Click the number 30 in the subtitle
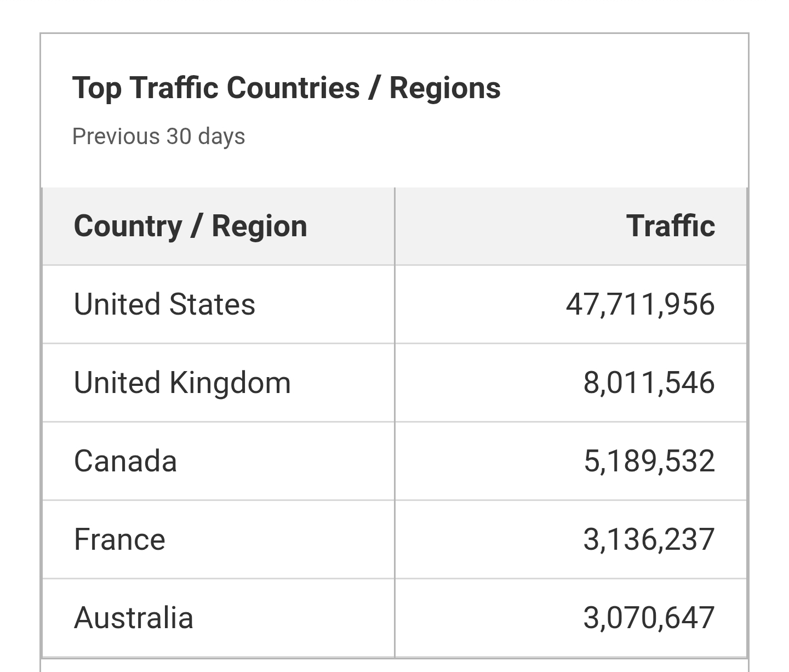 [179, 136]
